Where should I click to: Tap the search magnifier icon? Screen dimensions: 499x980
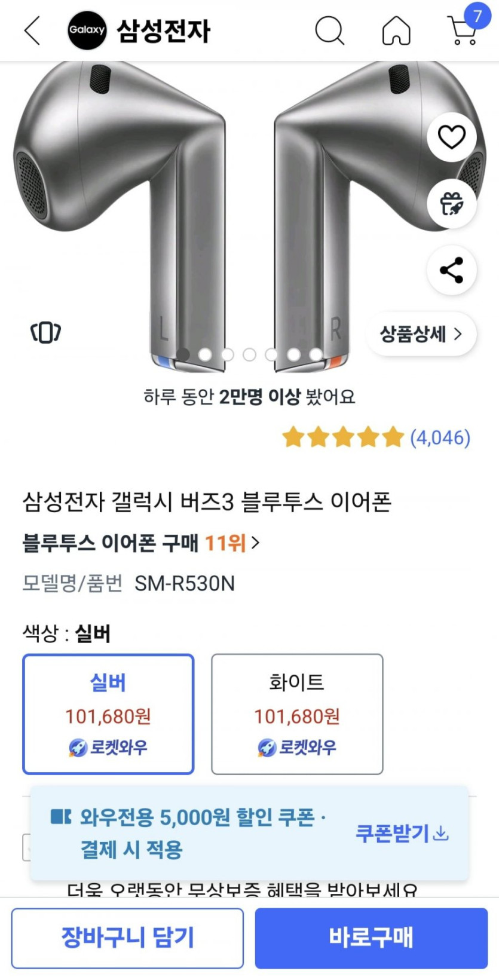click(329, 30)
